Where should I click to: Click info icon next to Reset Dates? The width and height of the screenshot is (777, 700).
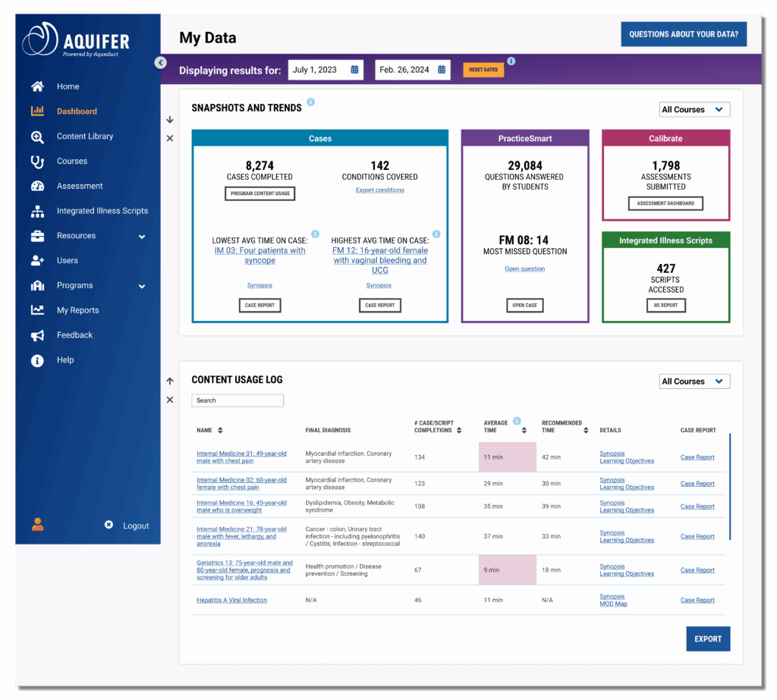pyautogui.click(x=511, y=61)
